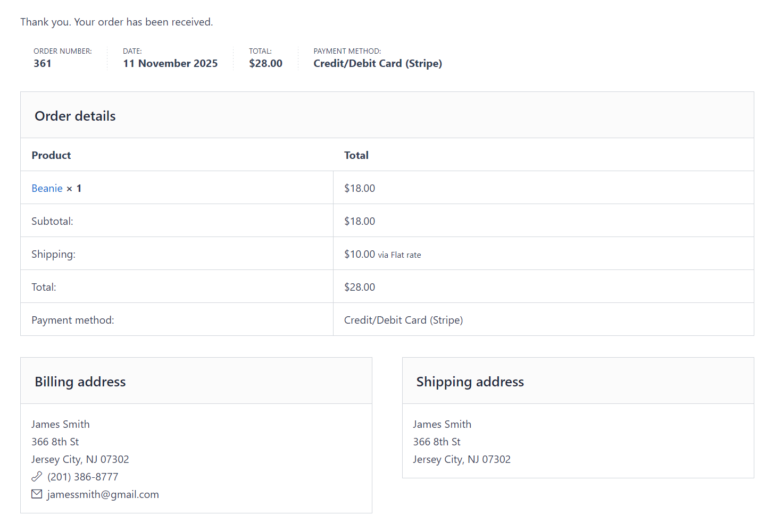Click the bold Credit/Debit Card (Stripe) summary text
This screenshot has height=532, width=774.
(x=378, y=63)
